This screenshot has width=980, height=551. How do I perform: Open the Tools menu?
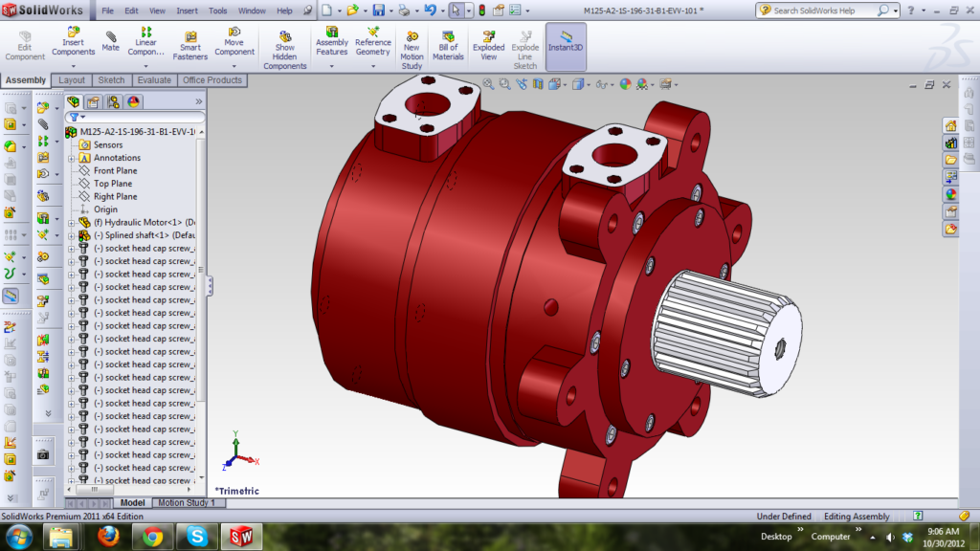pos(218,11)
